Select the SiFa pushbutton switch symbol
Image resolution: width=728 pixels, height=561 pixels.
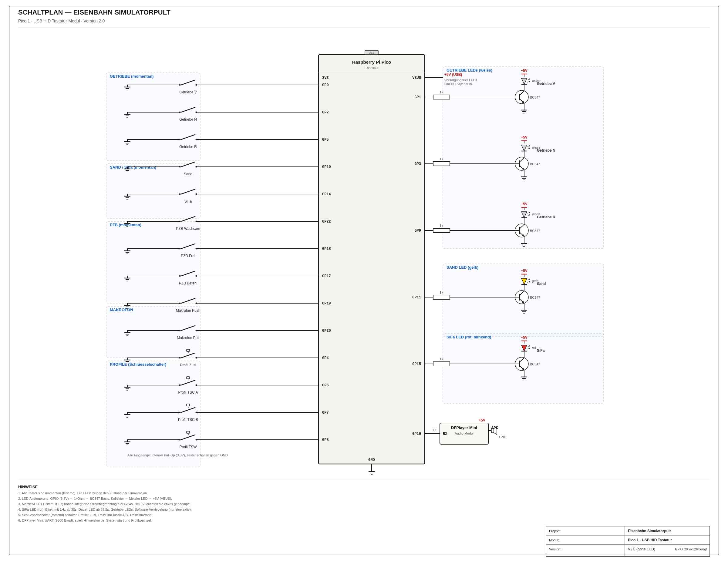188,192
